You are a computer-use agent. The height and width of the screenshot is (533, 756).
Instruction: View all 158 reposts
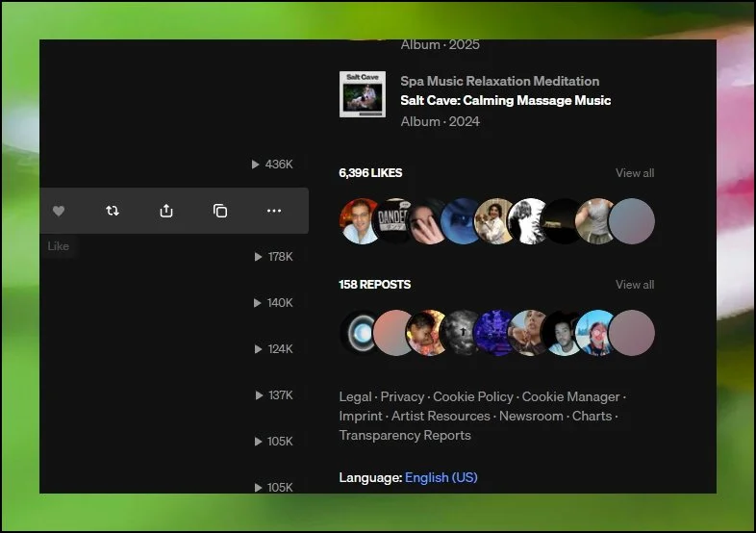[634, 285]
